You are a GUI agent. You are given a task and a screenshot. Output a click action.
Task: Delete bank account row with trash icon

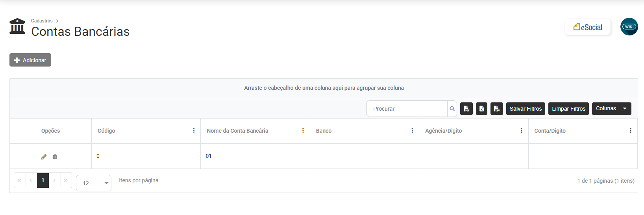(55, 157)
